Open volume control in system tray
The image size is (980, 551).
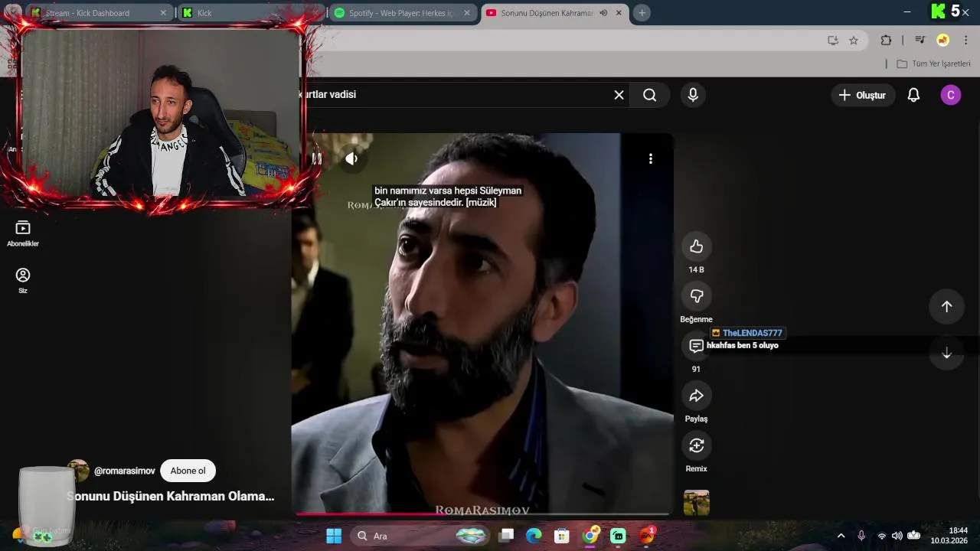click(x=897, y=536)
